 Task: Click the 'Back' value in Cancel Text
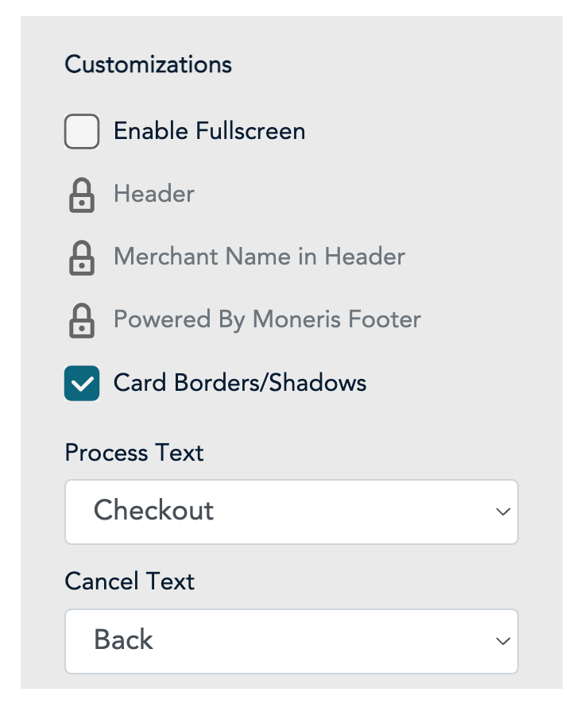(x=123, y=639)
